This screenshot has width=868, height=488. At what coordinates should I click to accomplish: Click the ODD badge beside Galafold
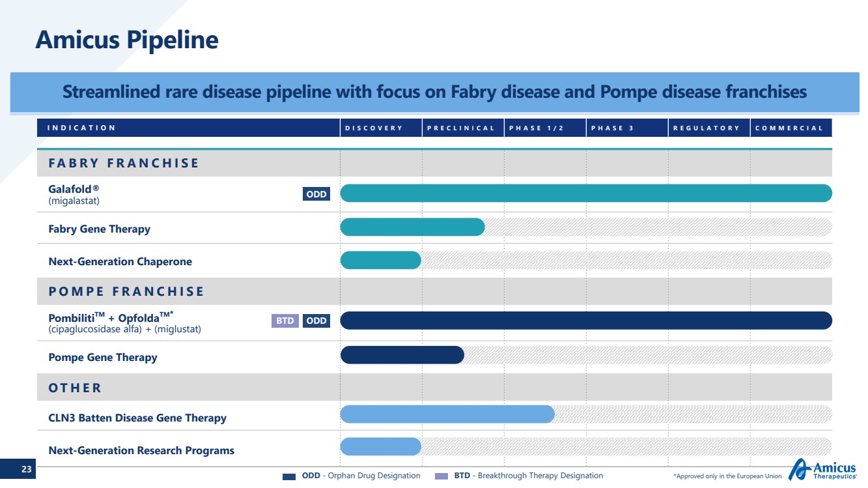(x=316, y=194)
